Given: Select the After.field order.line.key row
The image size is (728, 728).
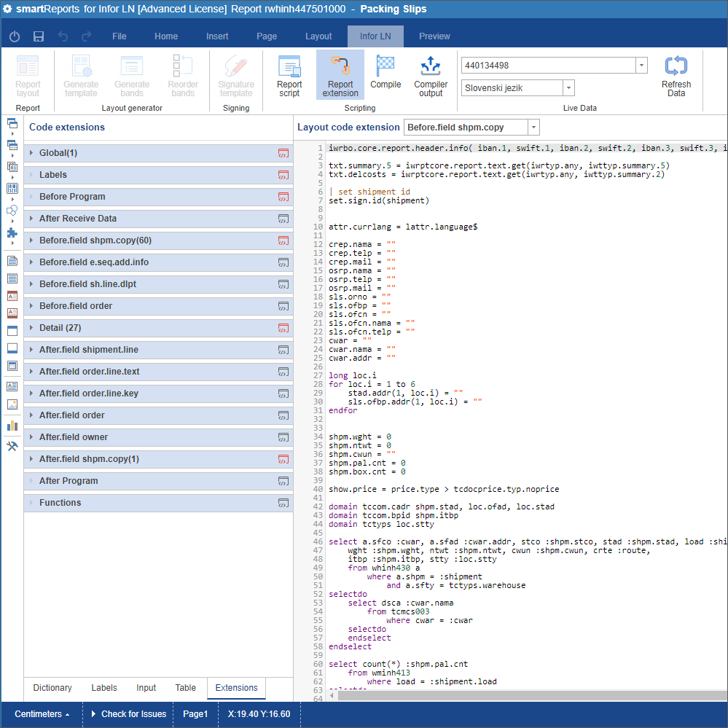Looking at the screenshot, I should 158,394.
